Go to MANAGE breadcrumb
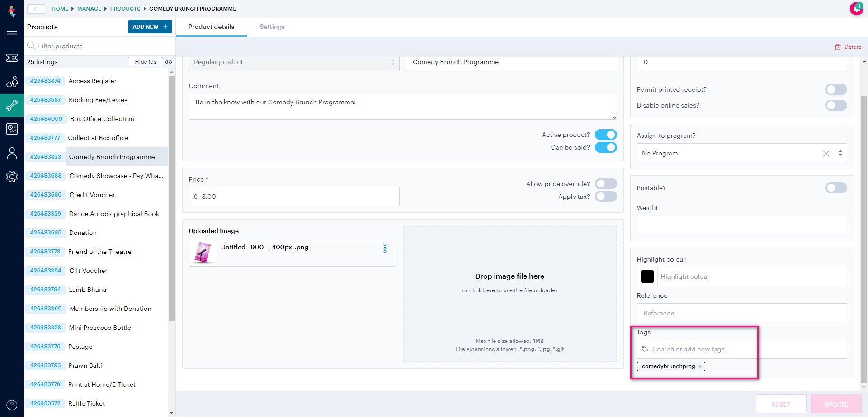Screen dimensions: 868x417 [89, 9]
